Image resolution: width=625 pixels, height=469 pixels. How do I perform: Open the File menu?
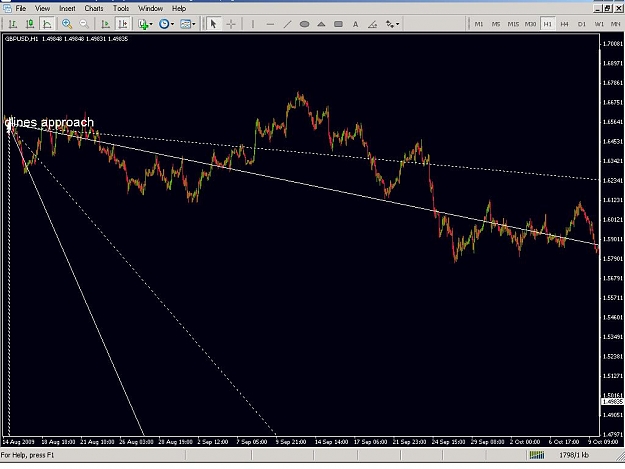pos(21,8)
